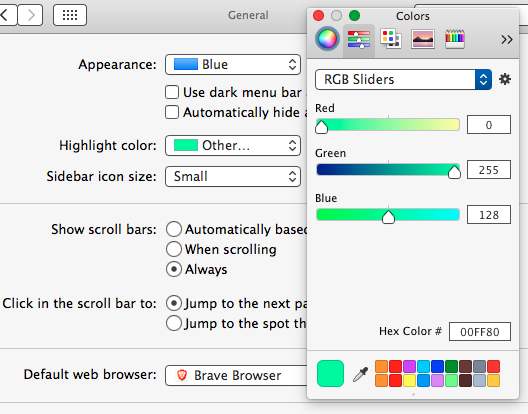The width and height of the screenshot is (528, 414).
Task: Expand the RGB Sliders mode popup
Action: click(x=403, y=79)
